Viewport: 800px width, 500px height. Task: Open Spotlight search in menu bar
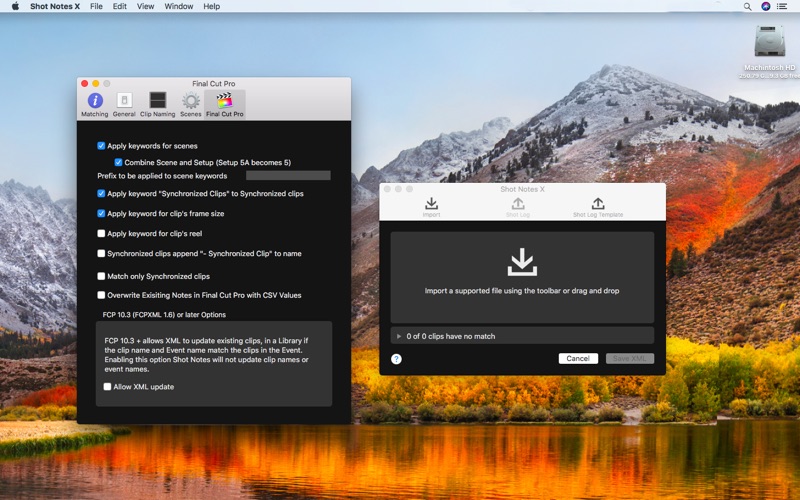(747, 7)
